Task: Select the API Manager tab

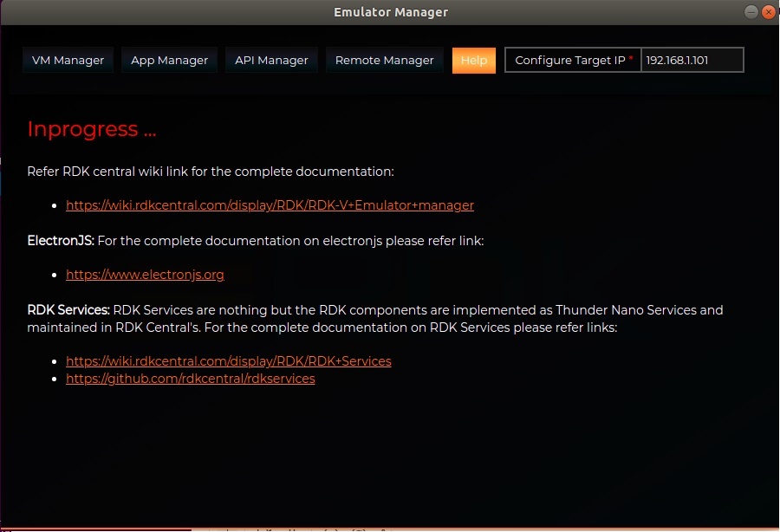Action: click(x=271, y=60)
